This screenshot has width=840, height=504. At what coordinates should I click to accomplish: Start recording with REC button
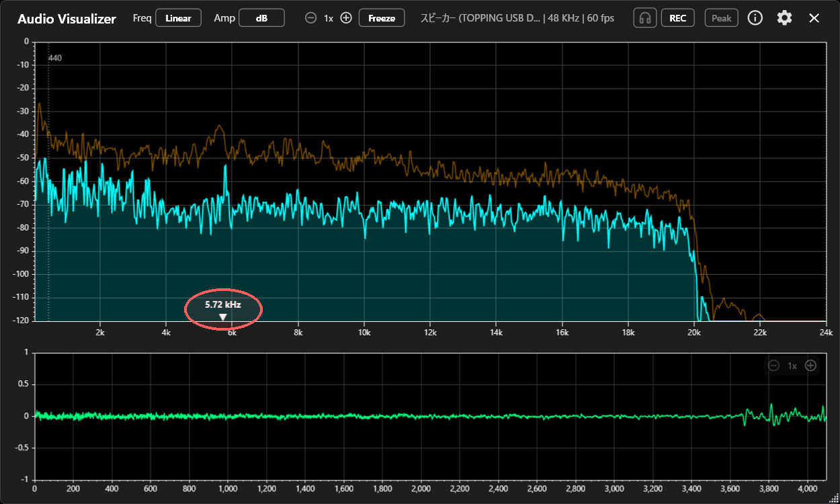click(678, 18)
